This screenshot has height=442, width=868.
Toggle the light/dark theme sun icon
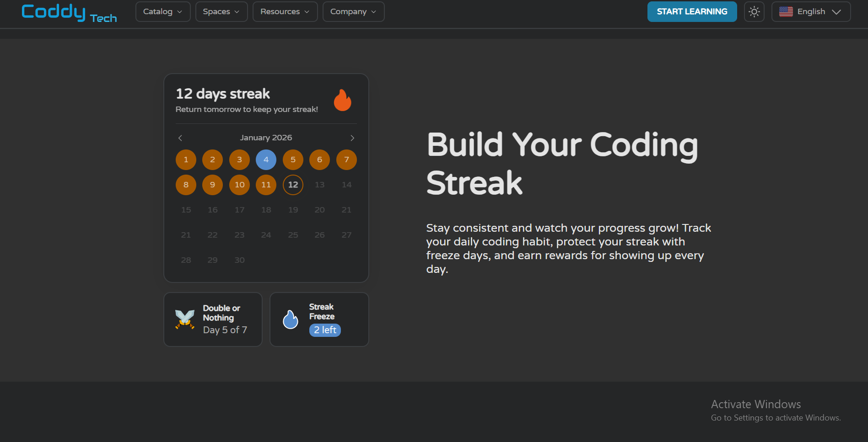pos(754,11)
